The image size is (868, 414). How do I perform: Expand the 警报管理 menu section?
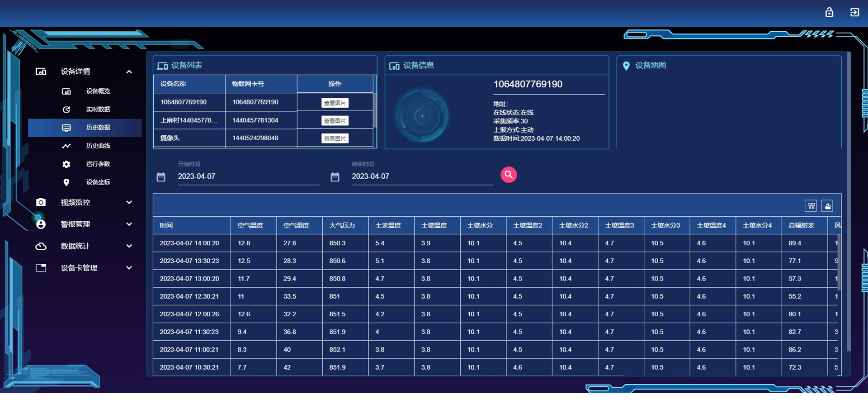coord(129,224)
